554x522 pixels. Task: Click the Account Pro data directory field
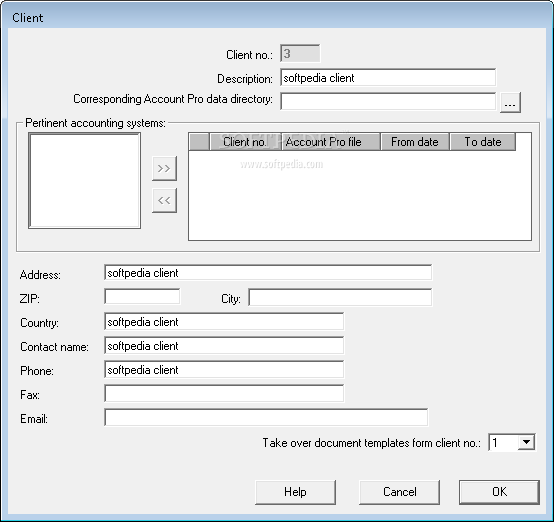tap(388, 101)
